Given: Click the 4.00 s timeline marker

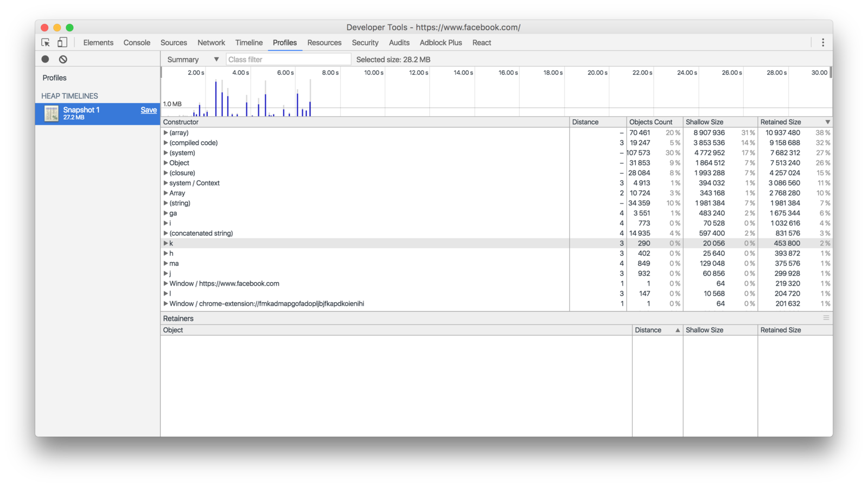Looking at the screenshot, I should pyautogui.click(x=240, y=73).
